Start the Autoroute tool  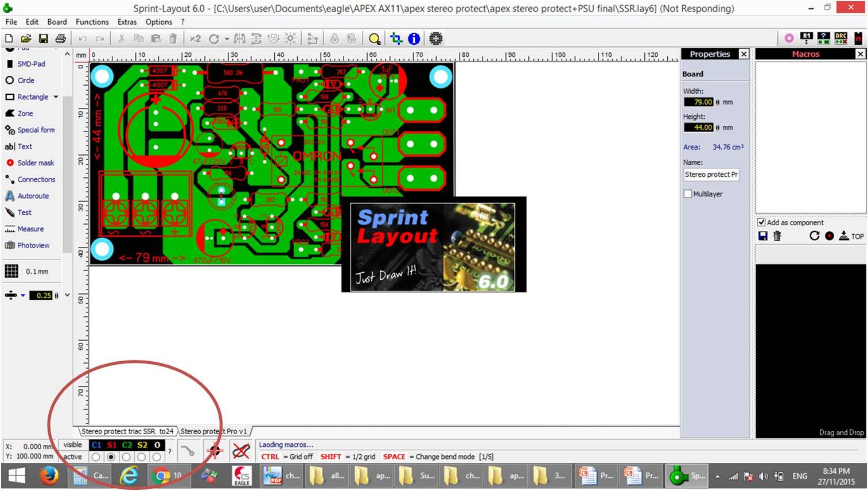point(27,196)
